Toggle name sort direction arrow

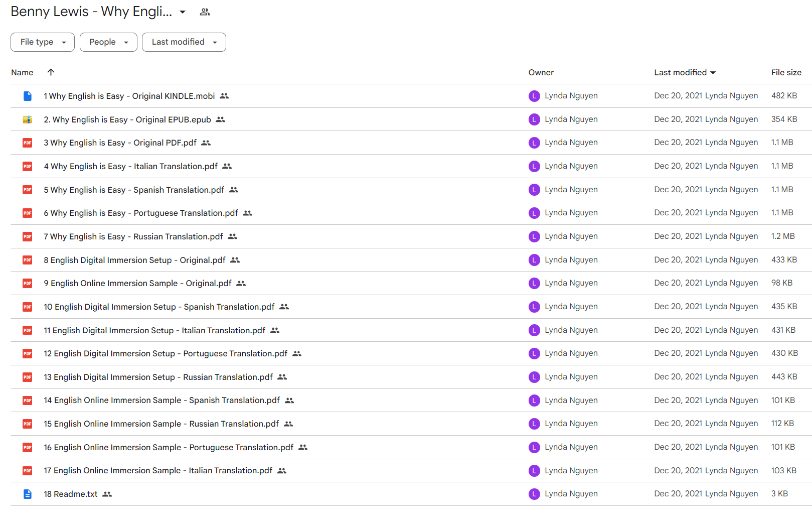coord(51,72)
